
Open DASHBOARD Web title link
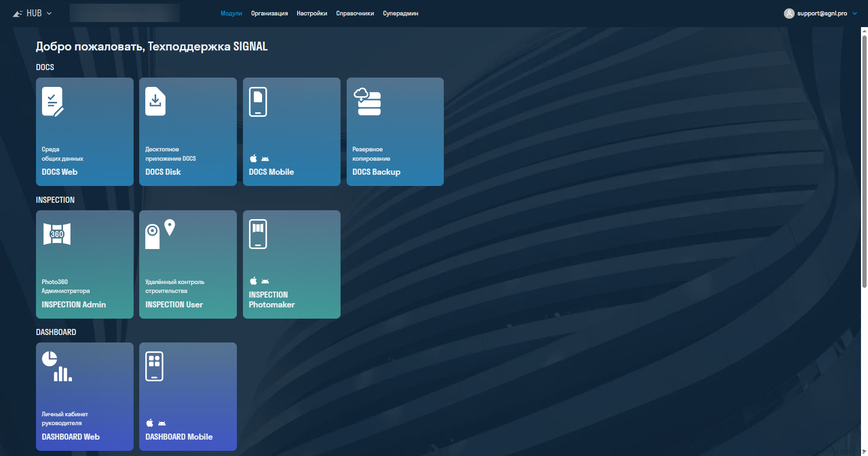click(71, 437)
